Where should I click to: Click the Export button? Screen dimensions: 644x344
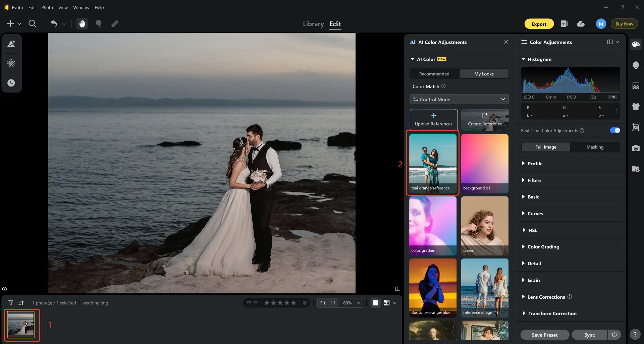point(539,23)
